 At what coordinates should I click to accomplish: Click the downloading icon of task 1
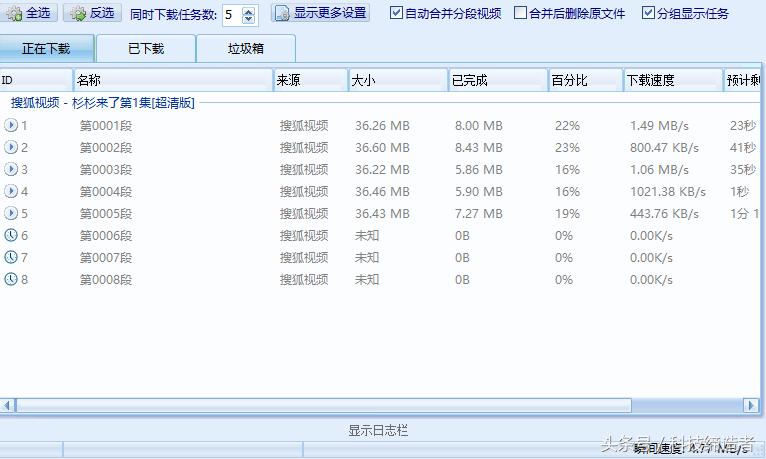point(11,125)
